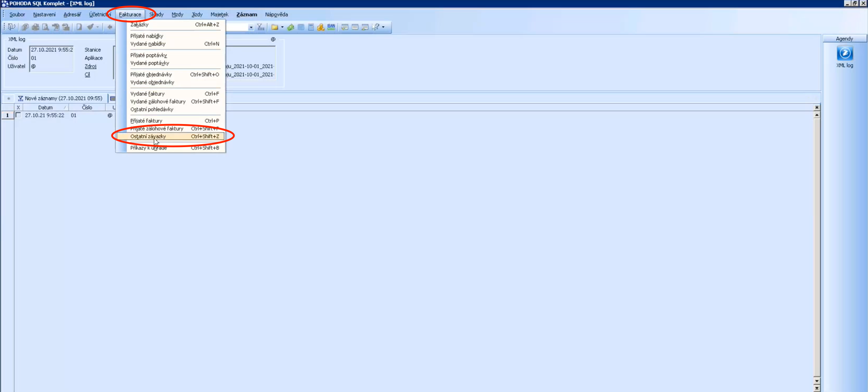Select Vydané poptávky menu entry

pyautogui.click(x=170, y=63)
